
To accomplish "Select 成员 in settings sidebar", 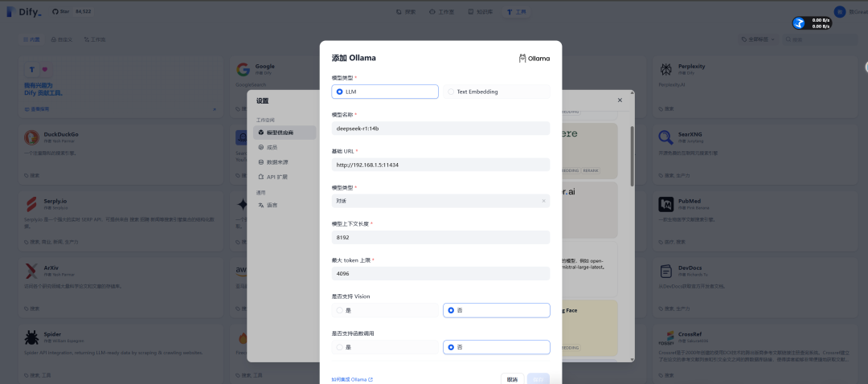I will 285,147.
